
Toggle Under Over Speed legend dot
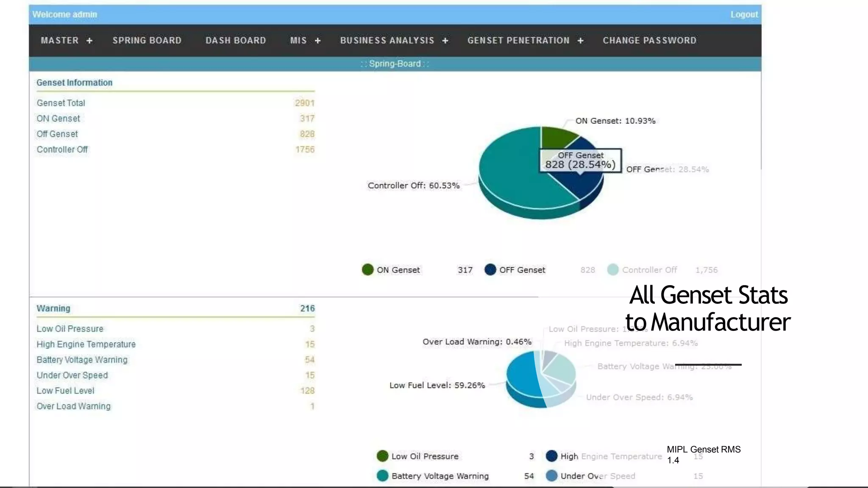551,476
